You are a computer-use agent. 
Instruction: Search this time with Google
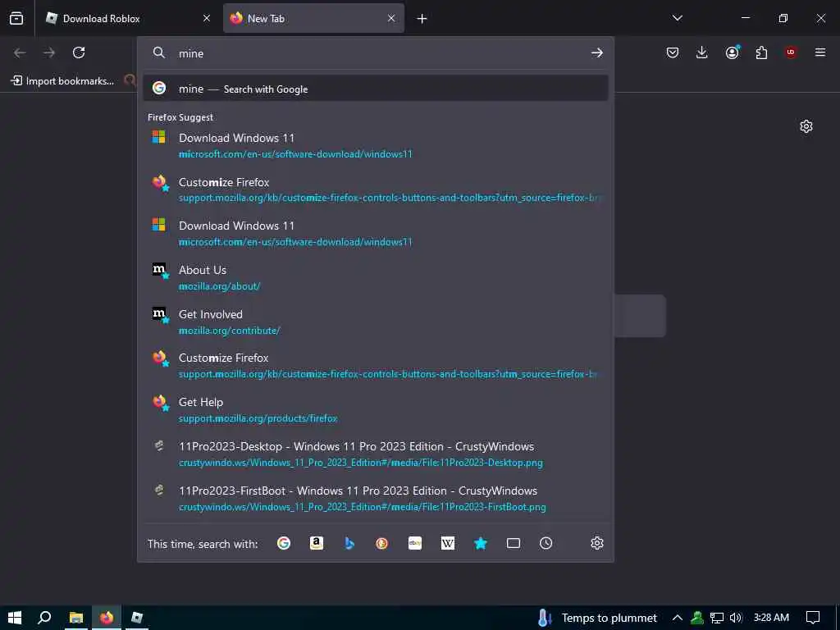(284, 543)
